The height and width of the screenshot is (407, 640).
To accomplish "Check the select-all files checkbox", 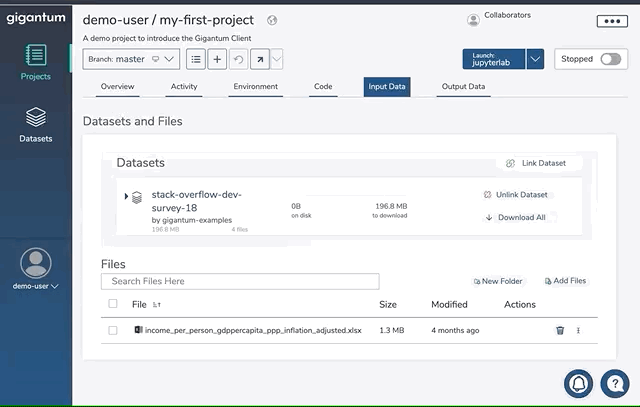I will point(113,304).
